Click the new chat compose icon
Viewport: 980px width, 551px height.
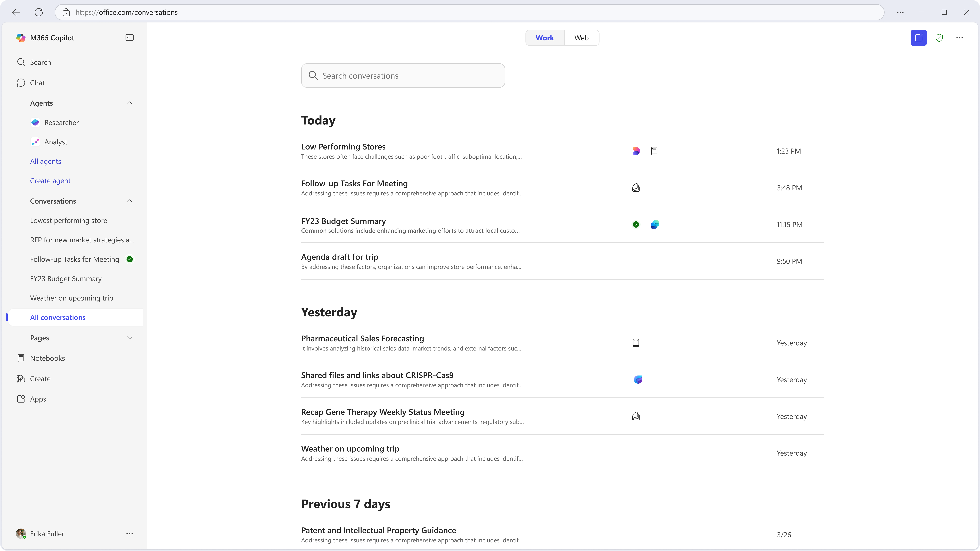point(918,38)
